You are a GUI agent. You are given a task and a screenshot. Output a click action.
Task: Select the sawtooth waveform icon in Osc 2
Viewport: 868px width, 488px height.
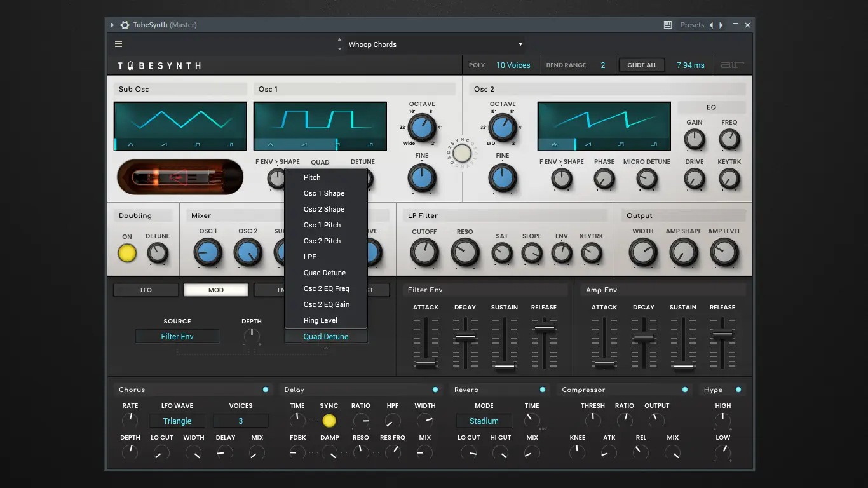click(588, 144)
